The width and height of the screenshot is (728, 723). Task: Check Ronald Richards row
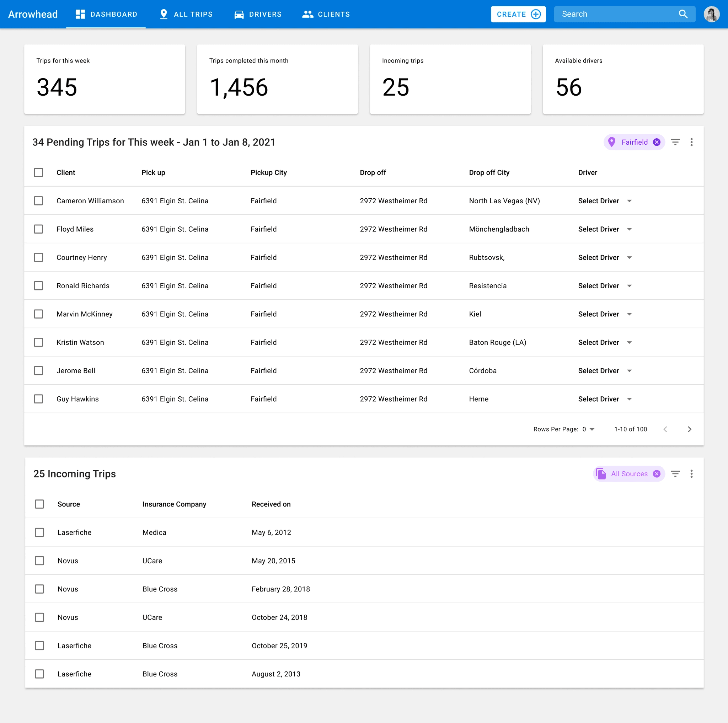tap(38, 285)
